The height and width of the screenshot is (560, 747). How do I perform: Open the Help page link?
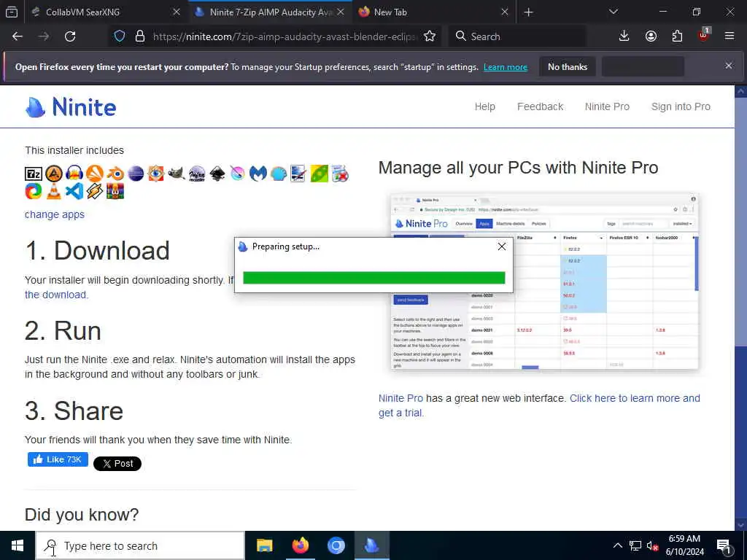[x=485, y=106]
